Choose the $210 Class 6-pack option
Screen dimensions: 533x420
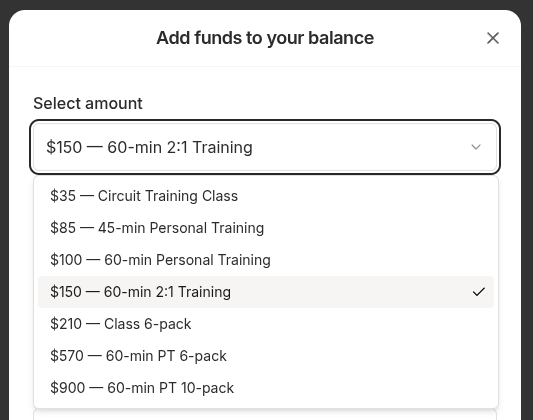point(266,324)
